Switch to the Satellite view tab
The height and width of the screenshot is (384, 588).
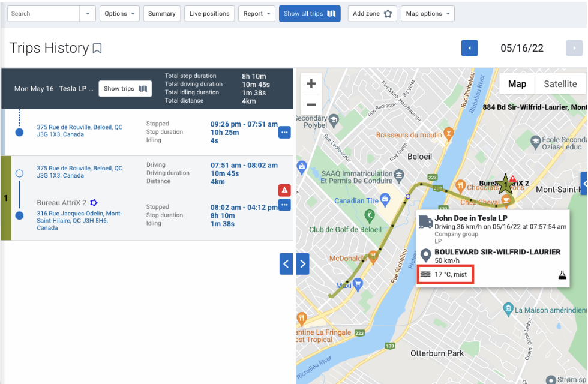560,83
